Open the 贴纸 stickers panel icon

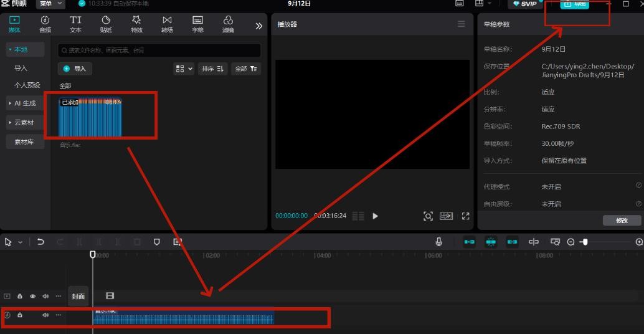click(106, 24)
